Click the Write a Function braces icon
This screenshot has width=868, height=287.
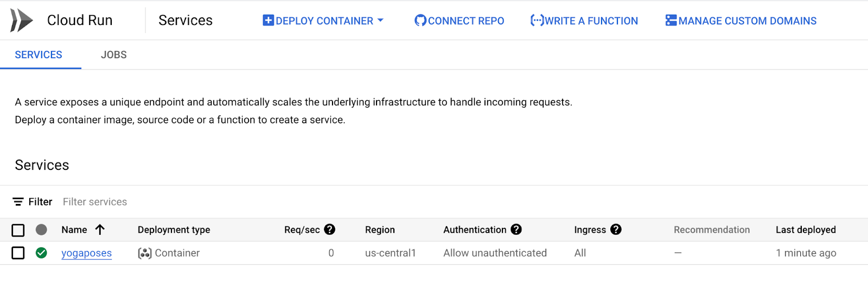[537, 21]
